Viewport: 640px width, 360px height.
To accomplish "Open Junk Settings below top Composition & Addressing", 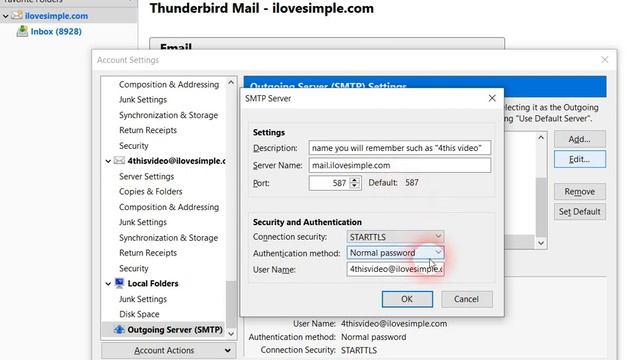I will 143,100.
